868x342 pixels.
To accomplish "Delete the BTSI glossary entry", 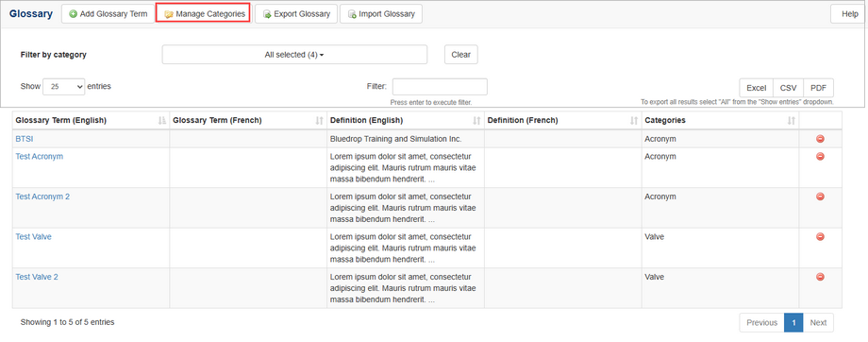I will (821, 139).
